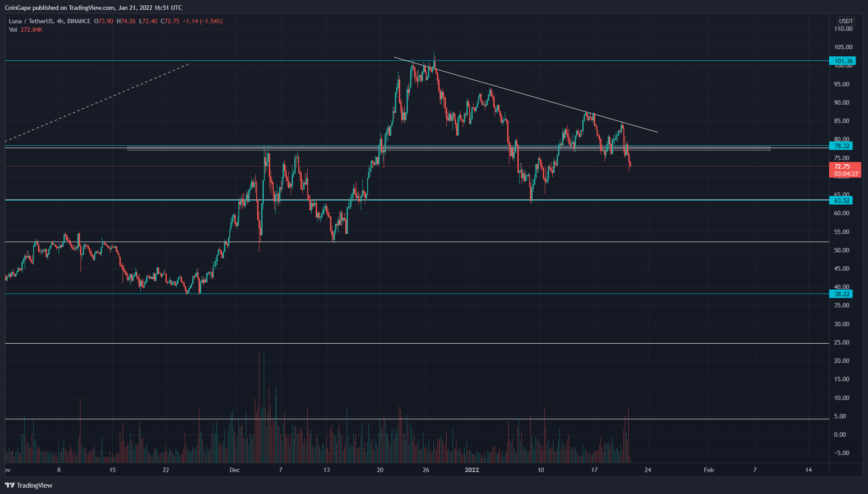Click the USDT currency label
Screen dimensions: 868x494
846,21
